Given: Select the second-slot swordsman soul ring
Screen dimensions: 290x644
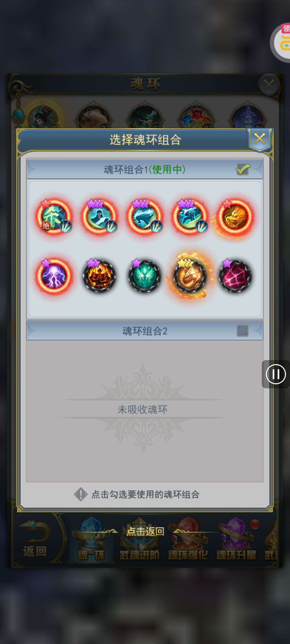Looking at the screenshot, I should tap(99, 216).
